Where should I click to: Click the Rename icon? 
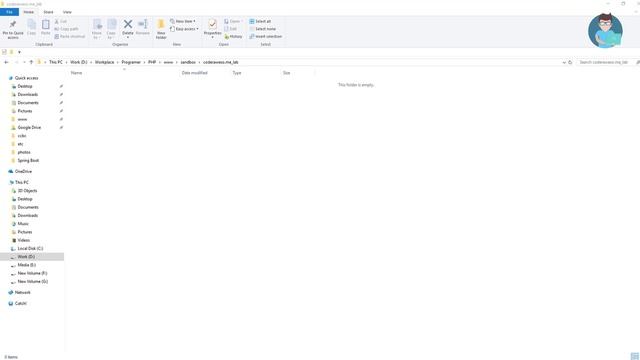coord(142,24)
